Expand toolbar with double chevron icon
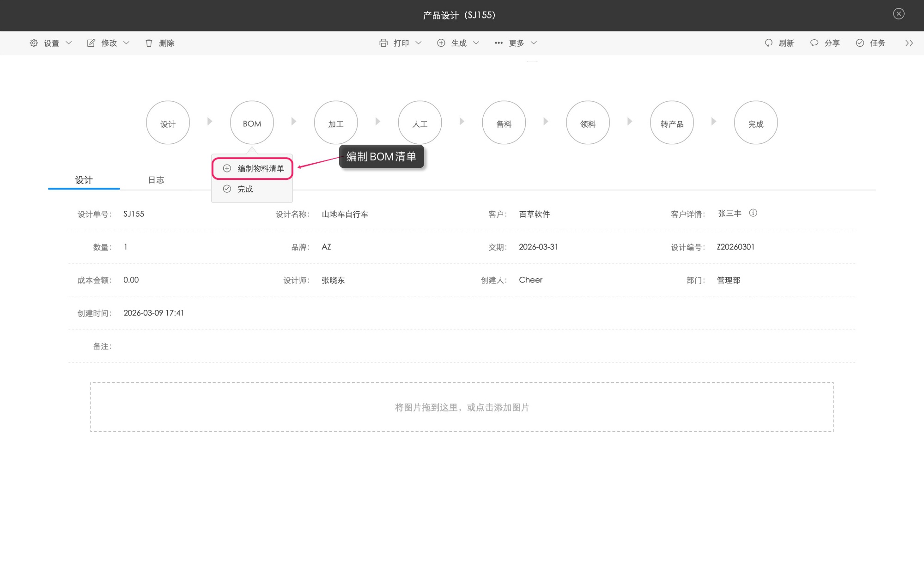Screen dimensions: 924x576 click(x=909, y=43)
